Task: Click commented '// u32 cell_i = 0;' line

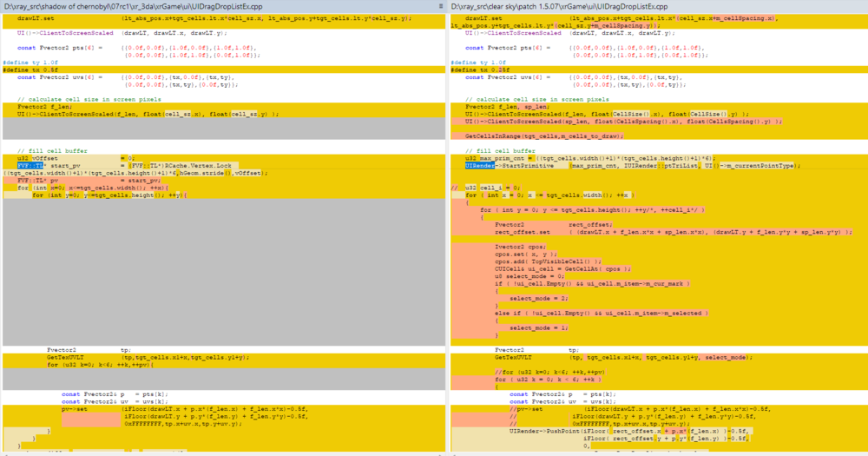Action: click(x=660, y=188)
